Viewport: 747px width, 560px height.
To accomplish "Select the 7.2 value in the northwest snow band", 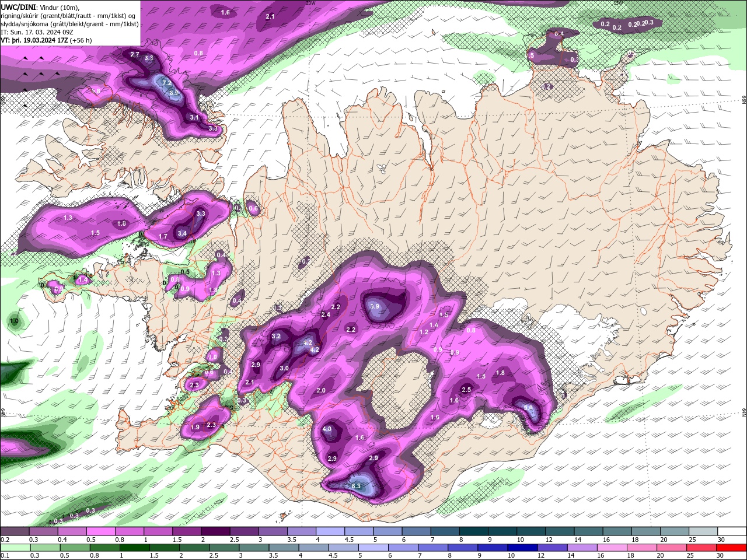I will tap(167, 83).
